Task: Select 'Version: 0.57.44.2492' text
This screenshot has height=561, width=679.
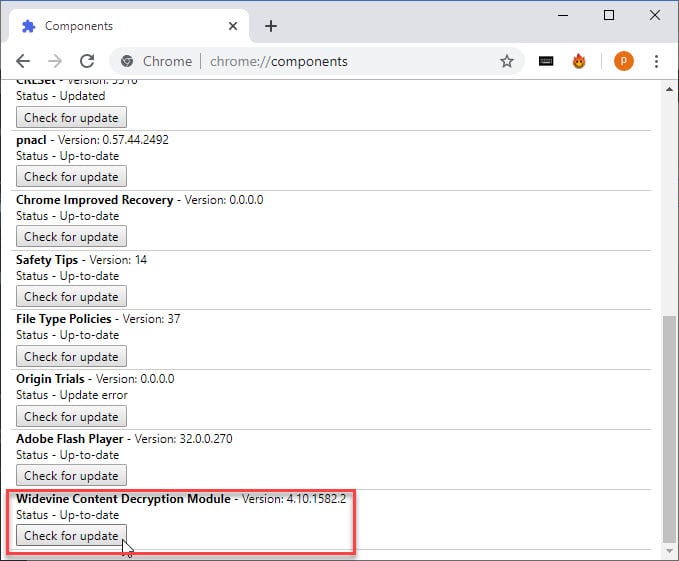Action: click(x=113, y=140)
